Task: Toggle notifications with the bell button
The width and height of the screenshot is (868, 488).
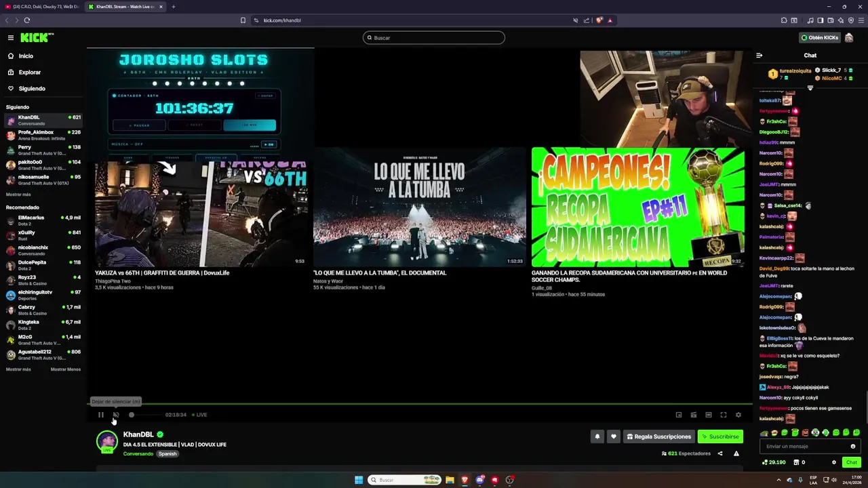Action: (597, 436)
